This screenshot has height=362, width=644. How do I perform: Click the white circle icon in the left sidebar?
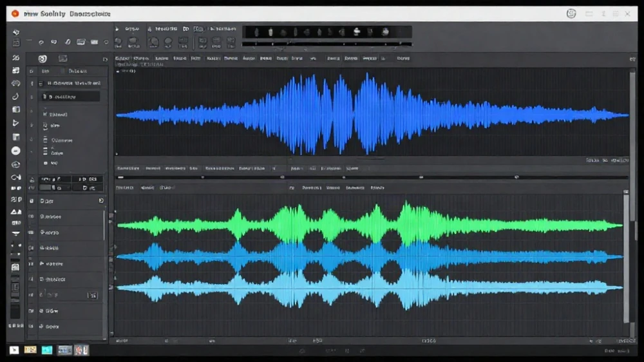tap(15, 151)
